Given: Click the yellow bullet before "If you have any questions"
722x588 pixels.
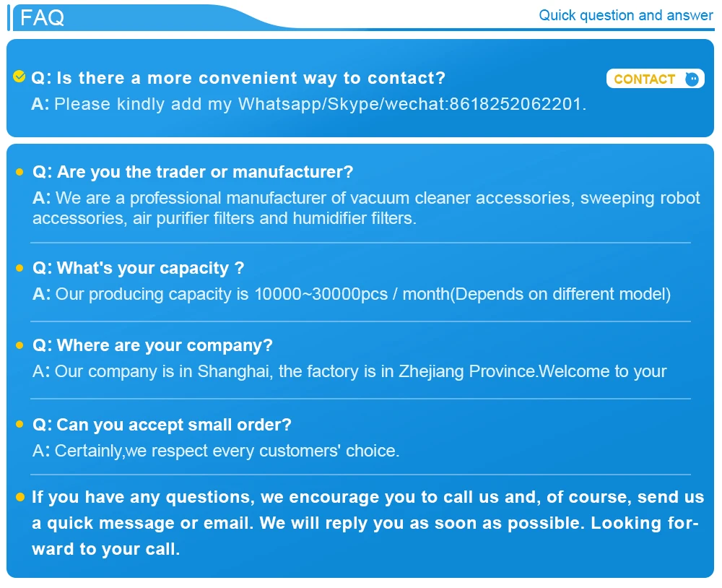Looking at the screenshot, I should [x=19, y=497].
